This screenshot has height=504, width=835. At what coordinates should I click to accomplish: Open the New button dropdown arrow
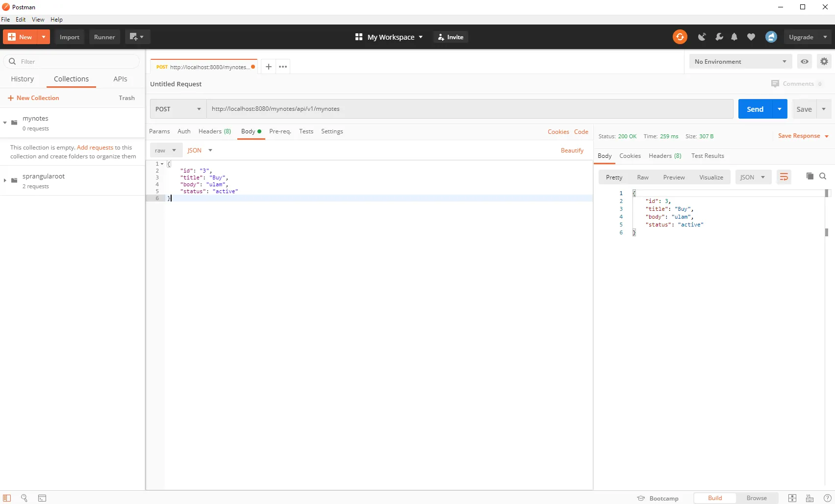coord(44,37)
